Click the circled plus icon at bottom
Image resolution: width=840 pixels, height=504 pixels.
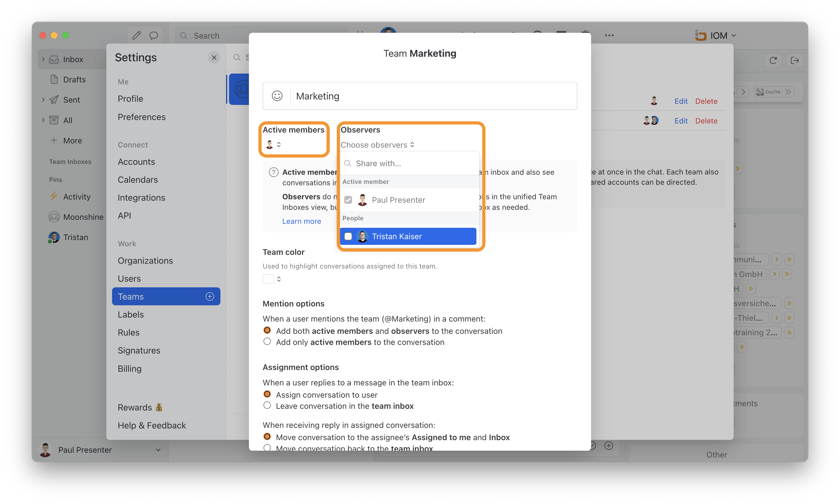pos(609,446)
